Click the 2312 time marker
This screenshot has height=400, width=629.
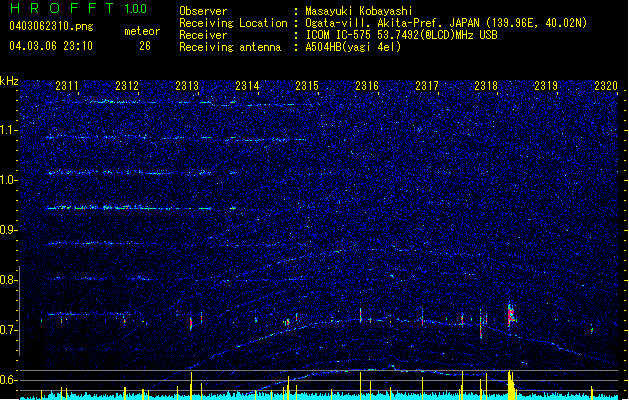coord(127,86)
